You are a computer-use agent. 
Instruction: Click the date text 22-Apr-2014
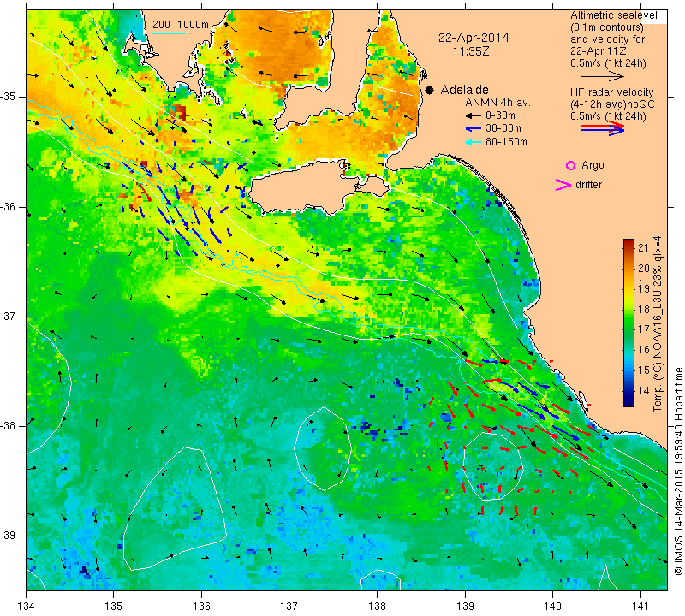(474, 38)
